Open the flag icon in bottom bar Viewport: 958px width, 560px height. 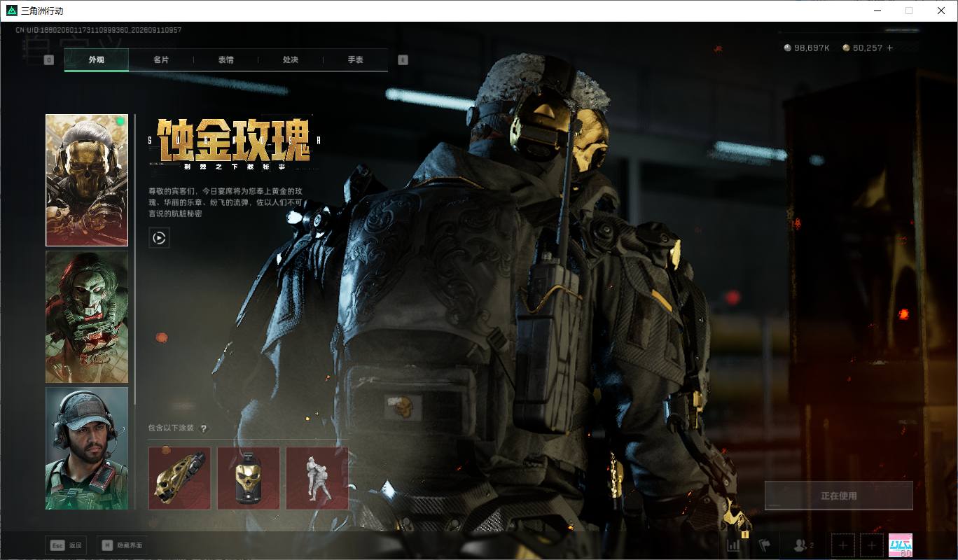tap(764, 545)
